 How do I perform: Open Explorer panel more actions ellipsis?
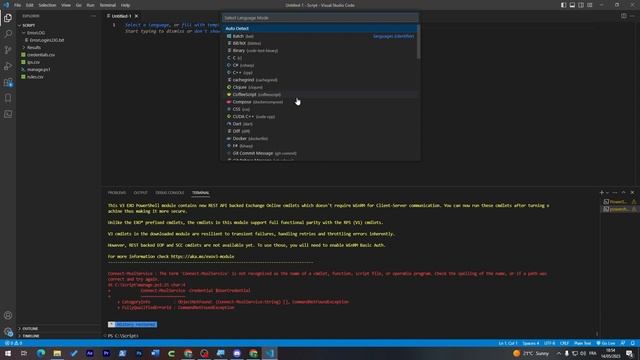(x=93, y=16)
